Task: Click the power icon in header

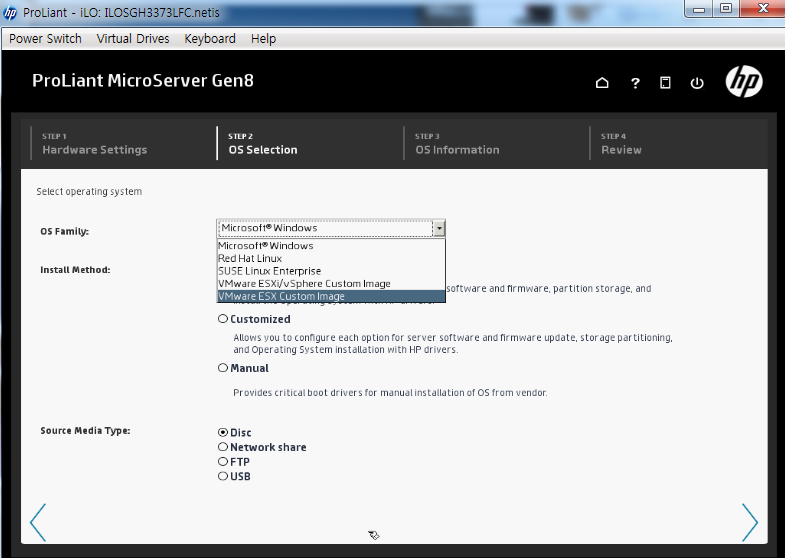Action: tap(697, 83)
